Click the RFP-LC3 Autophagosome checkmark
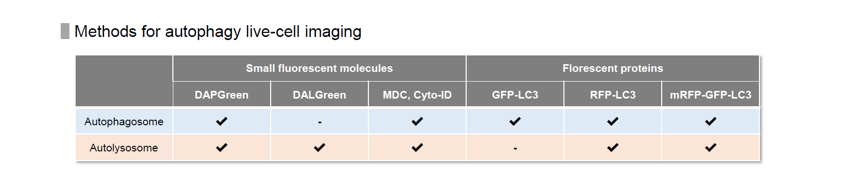Screen dimensions: 868x192 (613, 121)
